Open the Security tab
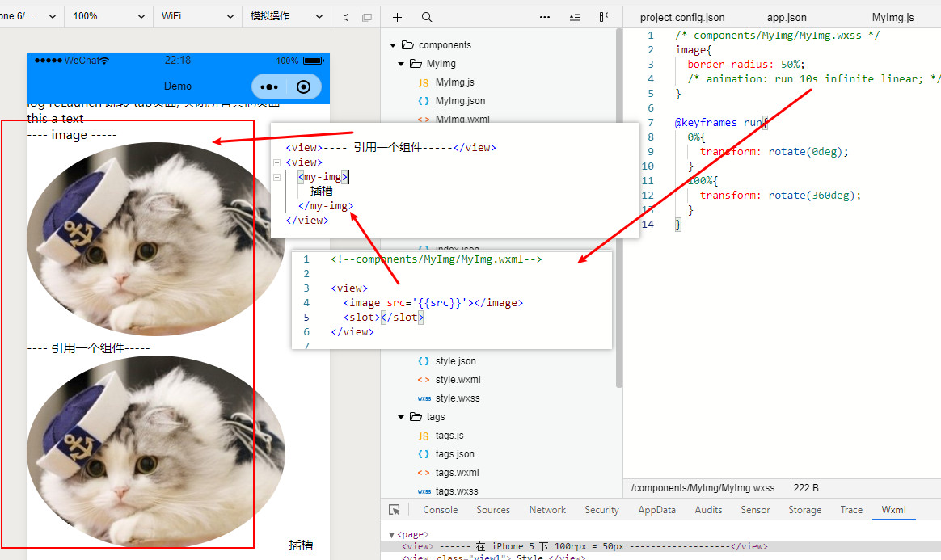This screenshot has height=560, width=941. (x=601, y=510)
